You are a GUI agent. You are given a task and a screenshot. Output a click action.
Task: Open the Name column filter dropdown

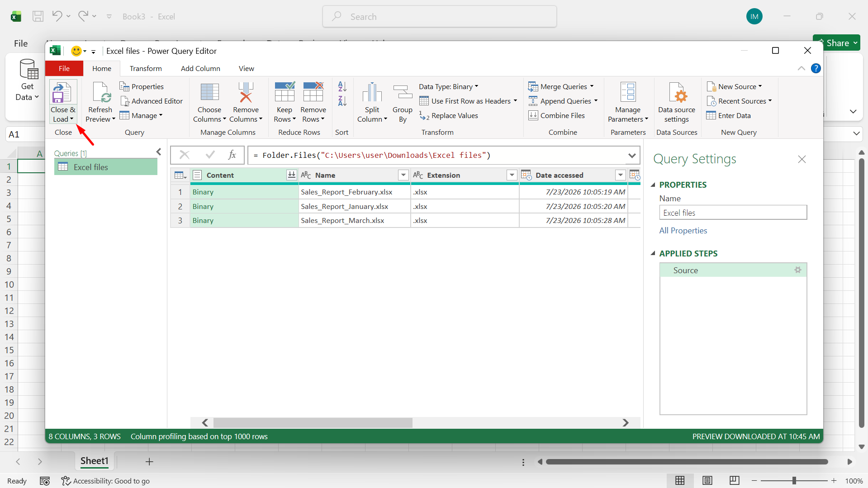pos(403,175)
